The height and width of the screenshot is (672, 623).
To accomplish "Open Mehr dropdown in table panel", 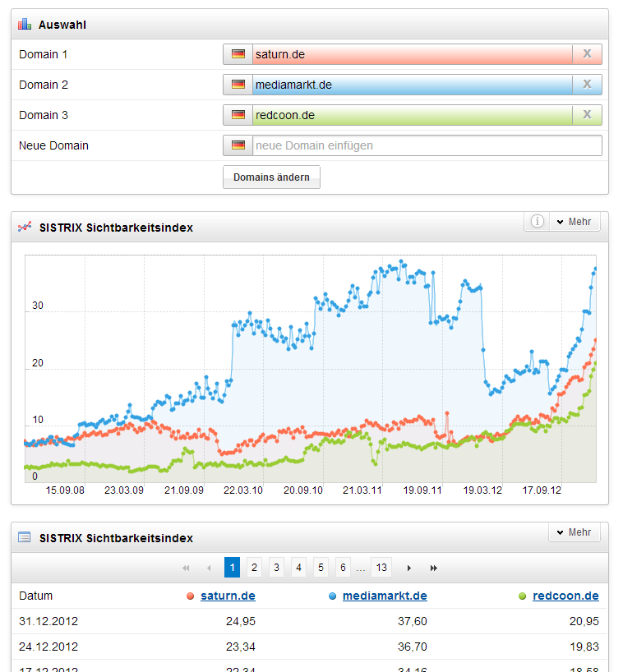I will point(574,532).
